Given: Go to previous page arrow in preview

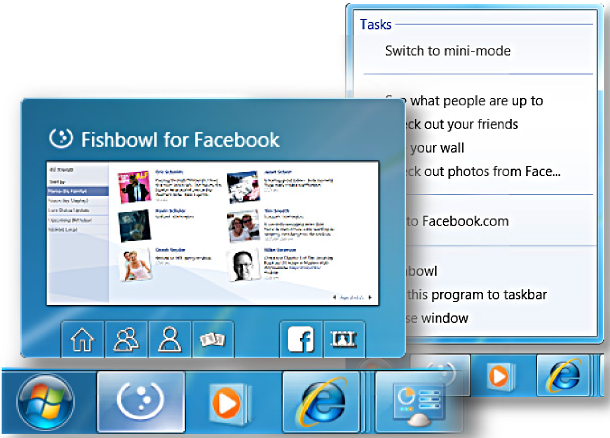Looking at the screenshot, I should click(334, 298).
